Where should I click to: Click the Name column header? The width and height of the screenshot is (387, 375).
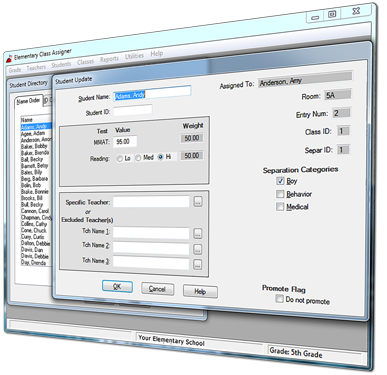(36, 119)
